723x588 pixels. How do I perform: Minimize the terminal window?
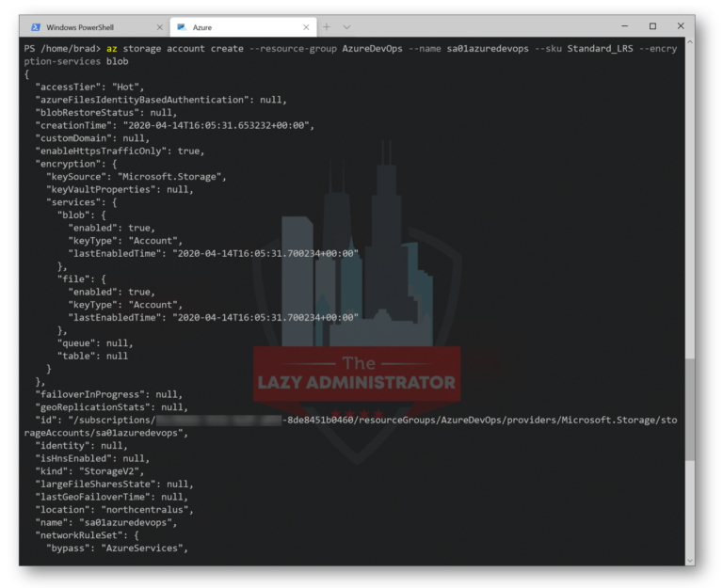(624, 26)
